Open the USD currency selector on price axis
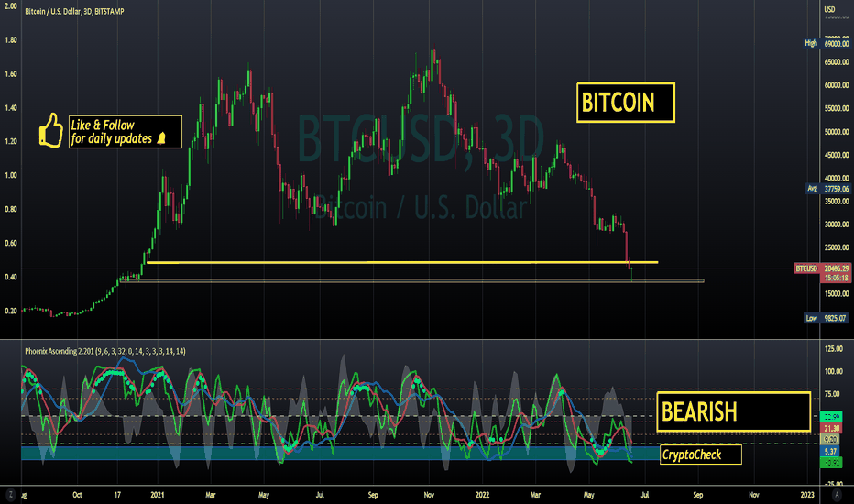Screen dimensions: 854x504 click(x=829, y=9)
